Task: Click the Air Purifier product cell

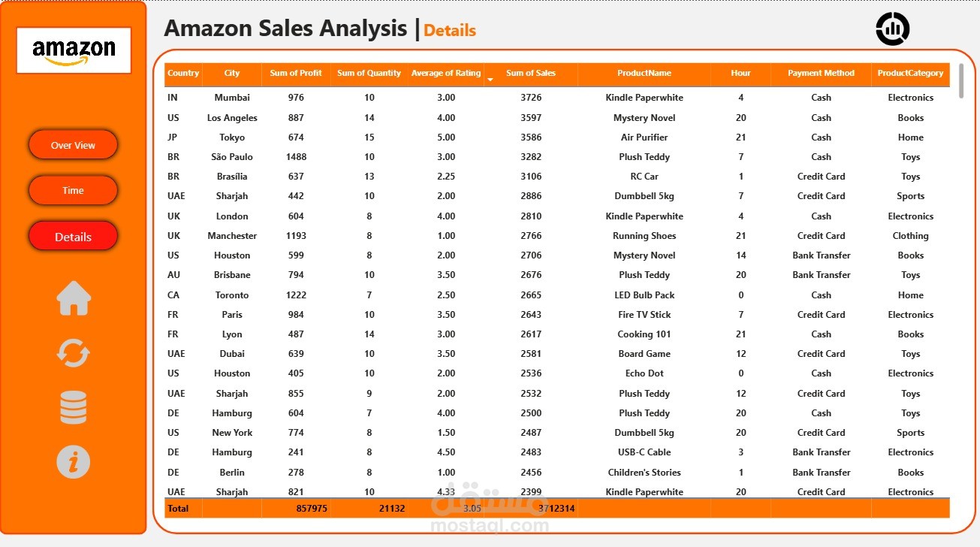Action: (x=644, y=138)
